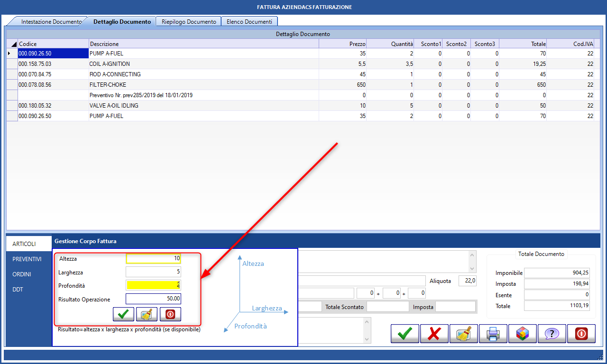Click the 650 price cell for FILTER-CHOKE
Image resolution: width=607 pixels, height=364 pixels.
(x=343, y=85)
